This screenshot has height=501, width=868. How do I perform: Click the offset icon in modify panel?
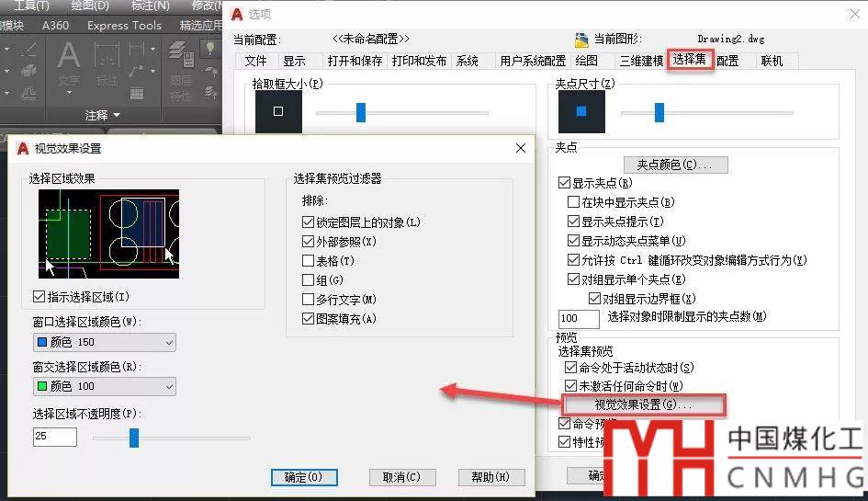28,94
